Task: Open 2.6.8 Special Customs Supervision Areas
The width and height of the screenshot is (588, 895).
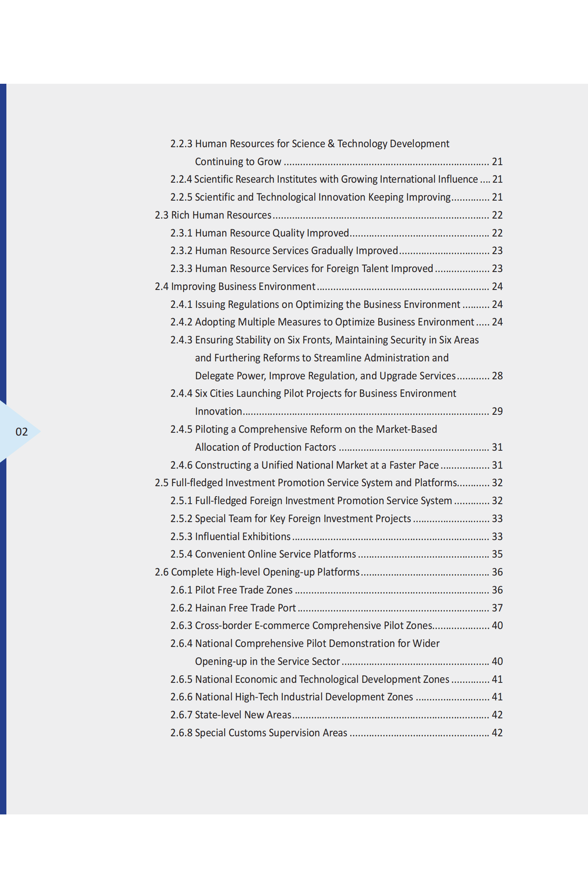Action: pyautogui.click(x=258, y=733)
